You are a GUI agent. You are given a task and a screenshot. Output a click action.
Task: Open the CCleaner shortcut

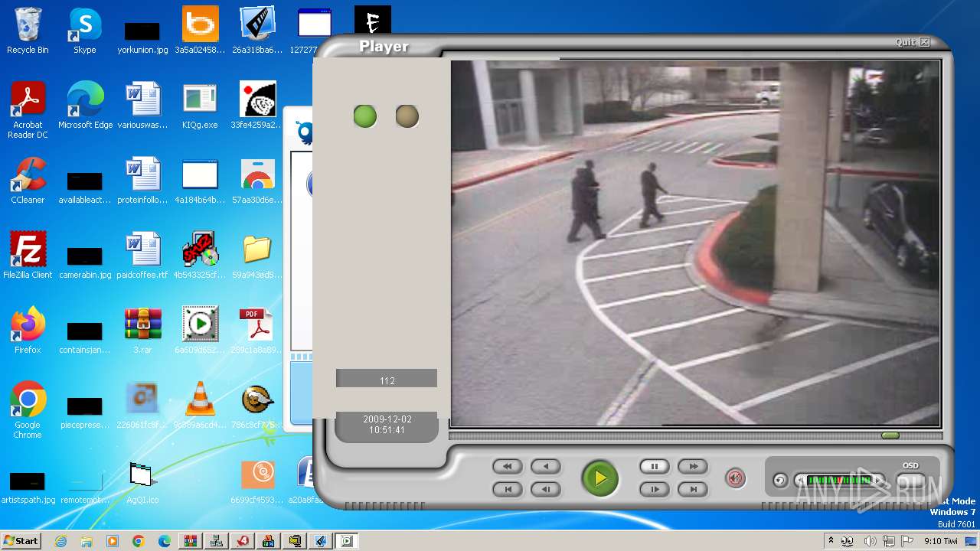(28, 181)
